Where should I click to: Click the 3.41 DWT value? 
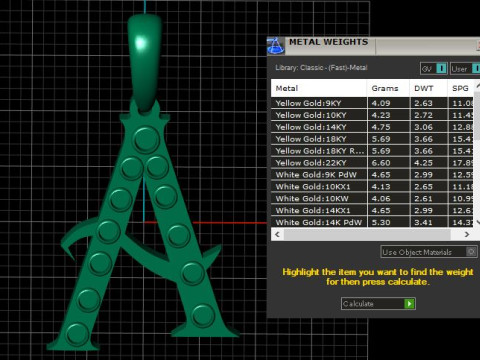coord(424,222)
